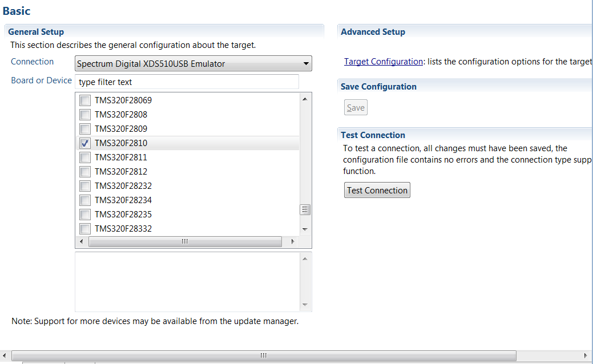Image resolution: width=593 pixels, height=364 pixels.
Task: Open the Target Configuration link
Action: coord(382,61)
